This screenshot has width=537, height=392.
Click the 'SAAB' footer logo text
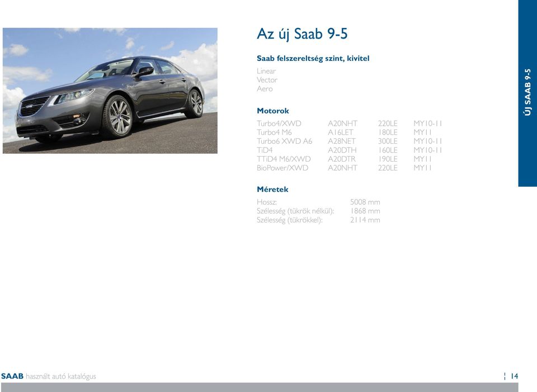12,376
